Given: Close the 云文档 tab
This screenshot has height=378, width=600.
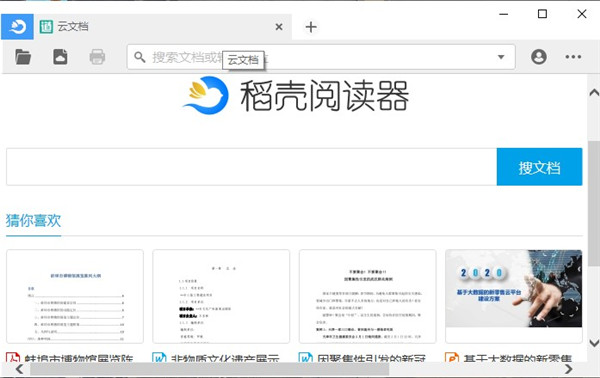Looking at the screenshot, I should (x=279, y=27).
